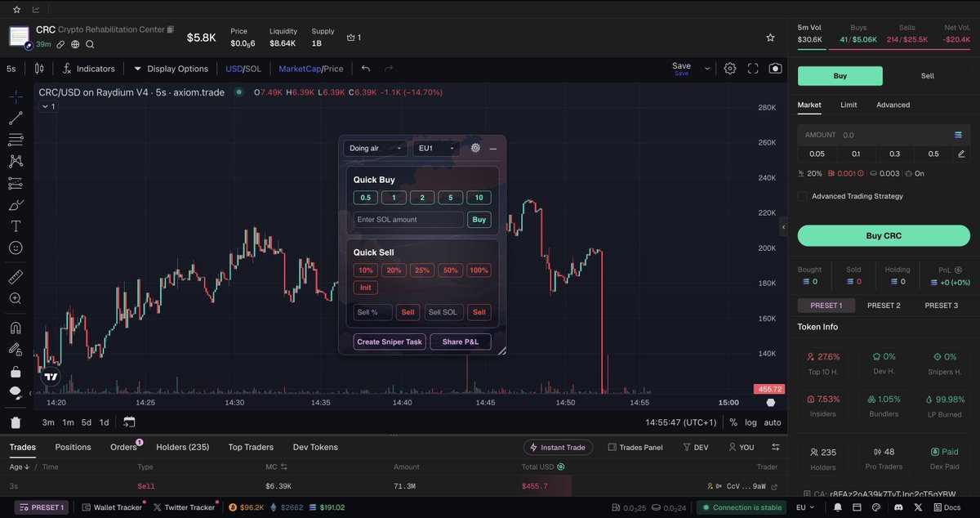Select PRESET 2 tab
This screenshot has height=518, width=980.
pyautogui.click(x=884, y=306)
